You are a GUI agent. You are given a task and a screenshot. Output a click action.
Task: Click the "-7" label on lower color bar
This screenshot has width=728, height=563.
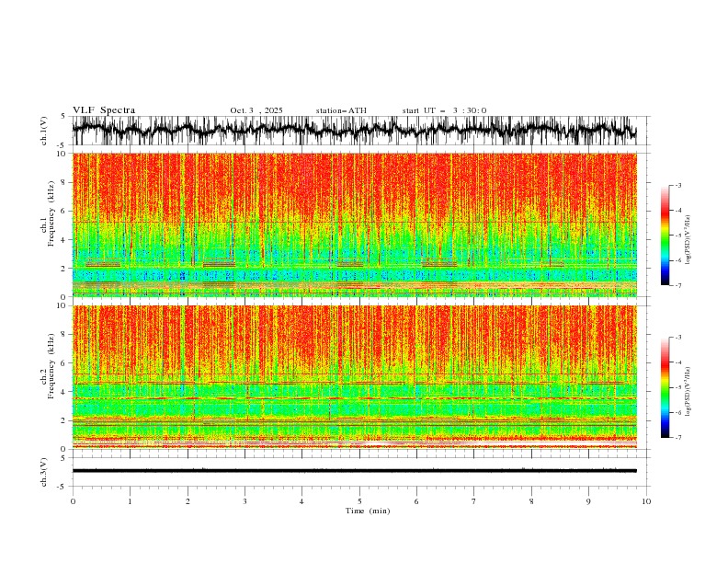pos(678,438)
